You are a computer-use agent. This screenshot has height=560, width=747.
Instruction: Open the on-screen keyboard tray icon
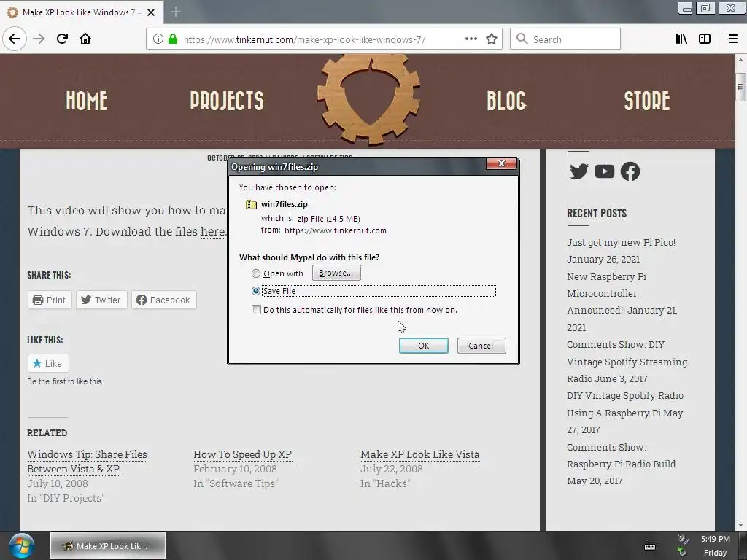(650, 546)
